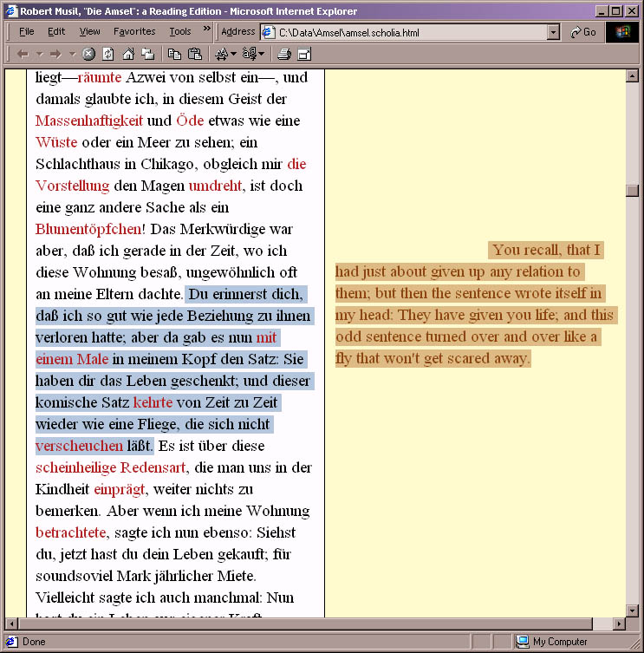Click the vertical scrollbar thumb
This screenshot has height=653, width=644.
pos(633,190)
